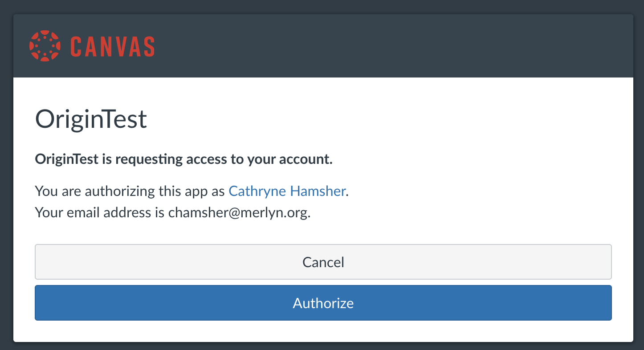Select the OriginTest page heading
This screenshot has width=644, height=350.
point(90,119)
